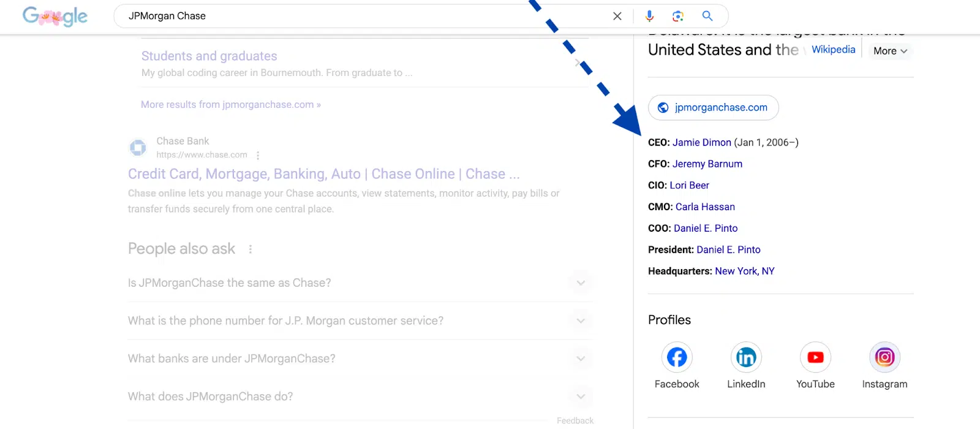
Task: Open the Credit Card, Mortgage, Banking Chase result
Action: pos(324,174)
